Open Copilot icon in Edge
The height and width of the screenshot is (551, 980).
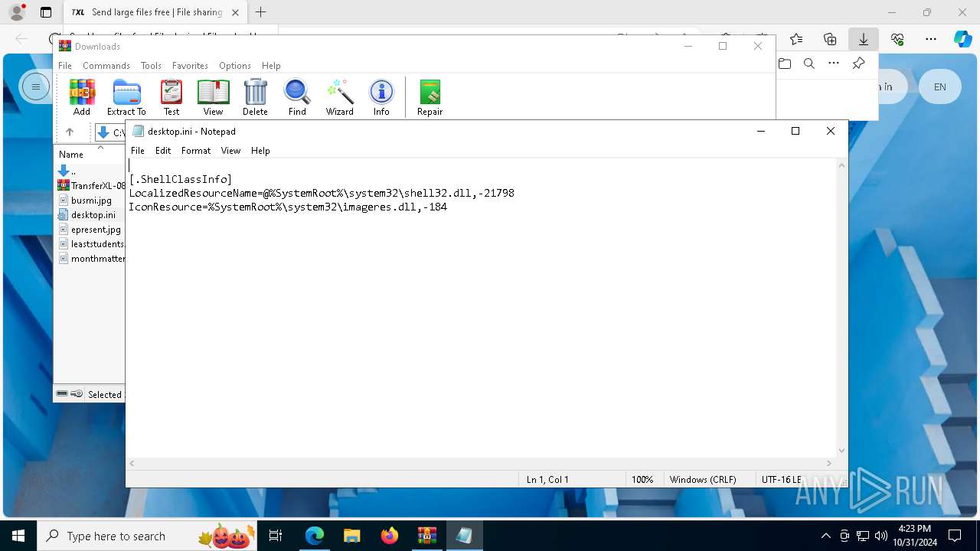(x=962, y=39)
